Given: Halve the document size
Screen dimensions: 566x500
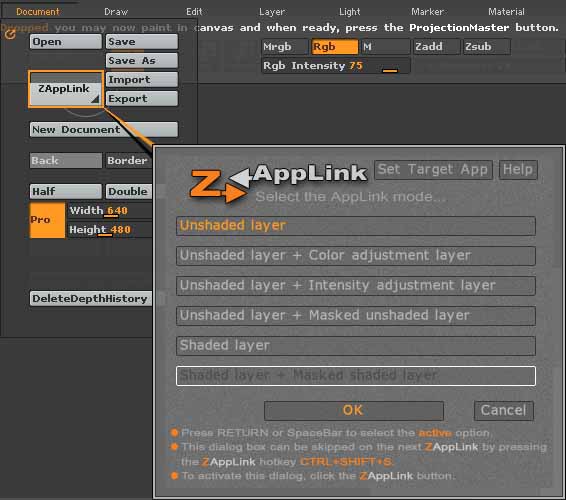Looking at the screenshot, I should point(66,191).
